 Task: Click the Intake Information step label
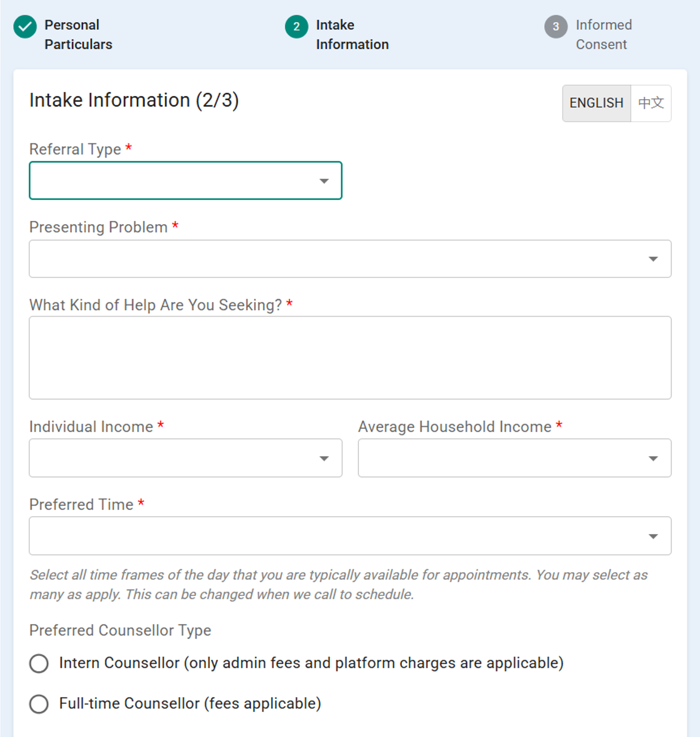pyautogui.click(x=352, y=34)
